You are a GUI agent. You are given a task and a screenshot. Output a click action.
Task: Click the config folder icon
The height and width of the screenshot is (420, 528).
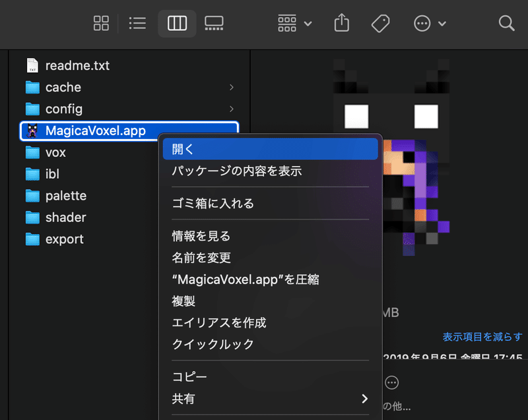click(32, 109)
